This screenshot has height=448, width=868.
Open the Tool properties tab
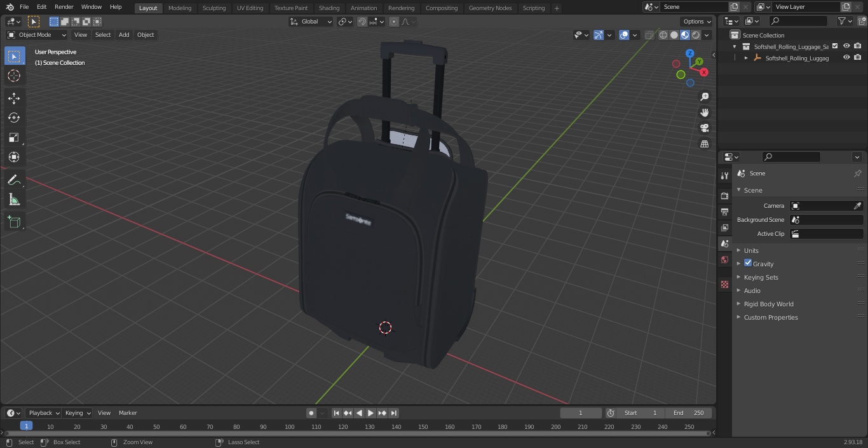[724, 176]
